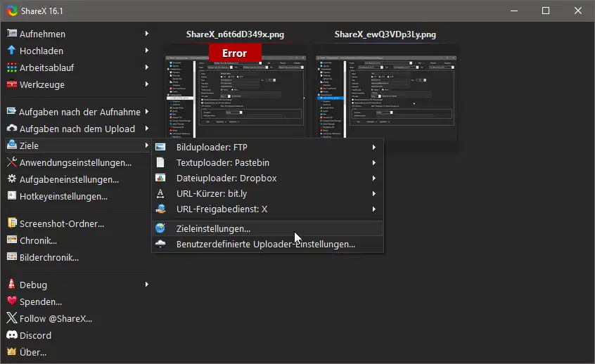Expand the Aufgaben nach der Aufnahme arrow
The width and height of the screenshot is (595, 364).
coord(146,112)
